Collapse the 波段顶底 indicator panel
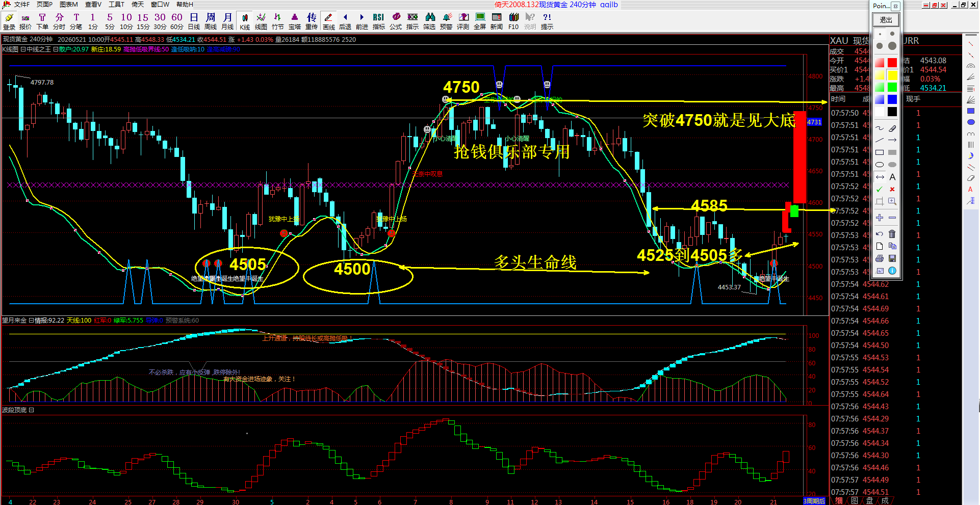980x505 pixels. click(x=31, y=410)
